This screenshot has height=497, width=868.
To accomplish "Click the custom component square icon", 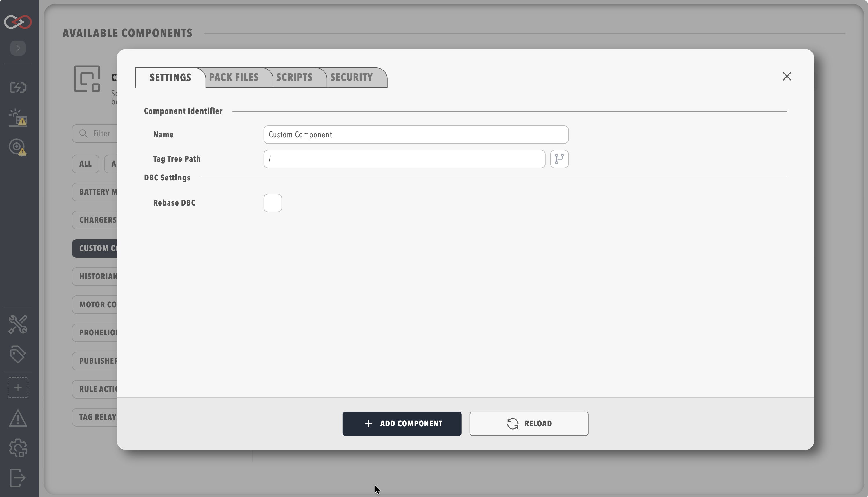I will [x=87, y=79].
